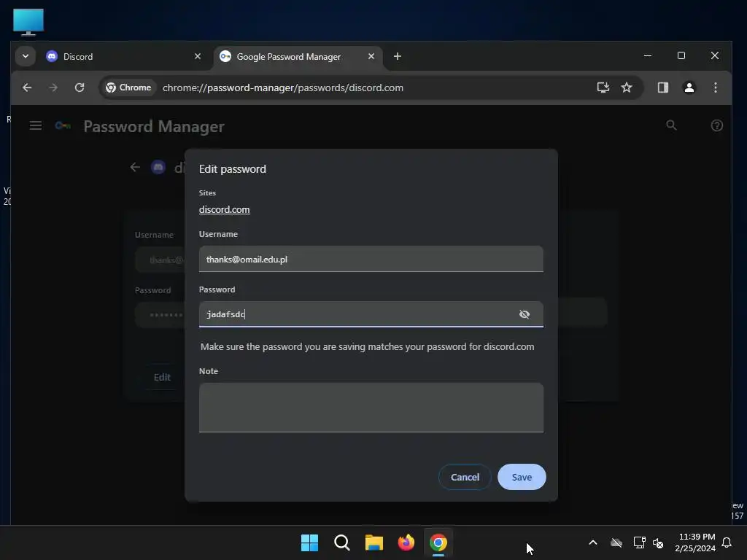
Task: Go back to the previous page
Action: pos(27,87)
